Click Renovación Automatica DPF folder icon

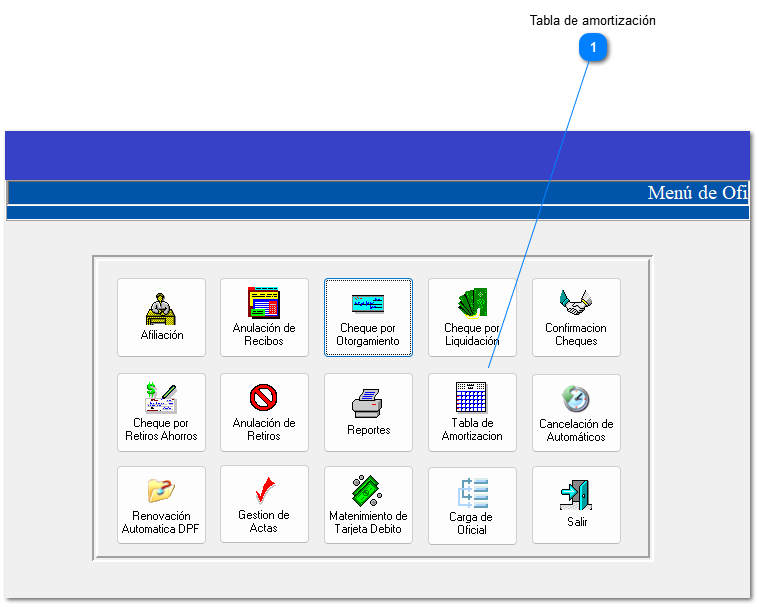click(x=161, y=505)
